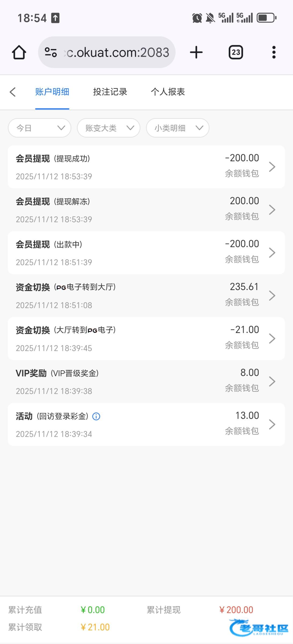Open the 提现成功 withdrawal record
Viewport: 293px width, 644px height.
click(146, 167)
